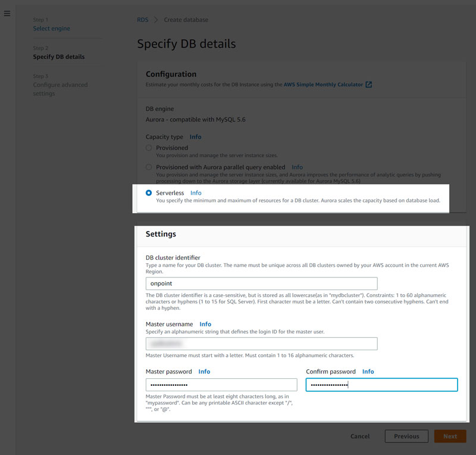This screenshot has width=476, height=455.
Task: Click into the Master username field
Action: point(261,344)
